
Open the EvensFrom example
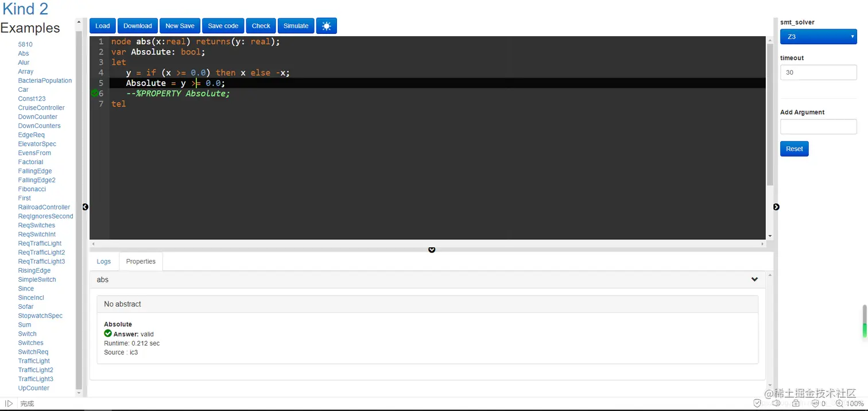coord(34,153)
